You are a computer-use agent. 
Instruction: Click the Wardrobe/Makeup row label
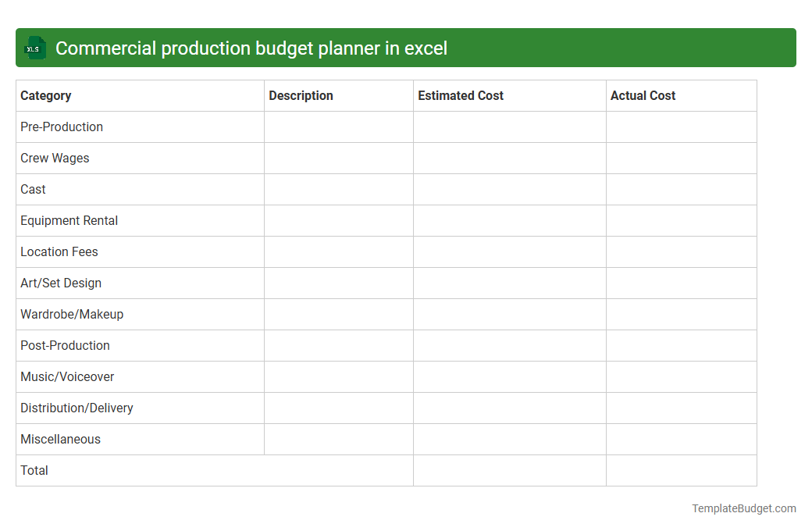[x=72, y=314]
